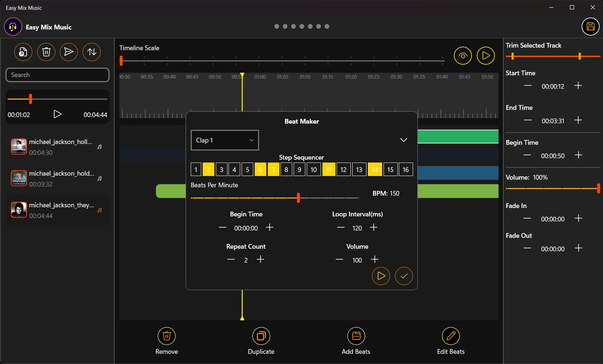
Task: Sort the song library list
Action: [x=91, y=52]
